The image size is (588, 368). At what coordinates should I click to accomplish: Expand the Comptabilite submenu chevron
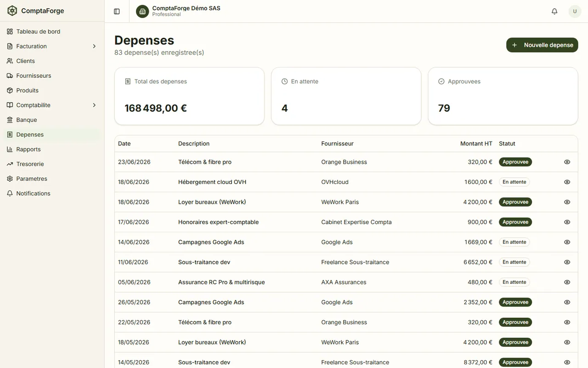click(x=94, y=105)
